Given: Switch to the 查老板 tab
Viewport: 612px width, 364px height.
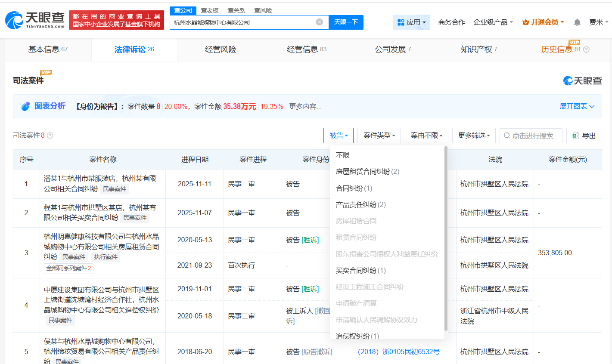Looking at the screenshot, I should click(210, 10).
